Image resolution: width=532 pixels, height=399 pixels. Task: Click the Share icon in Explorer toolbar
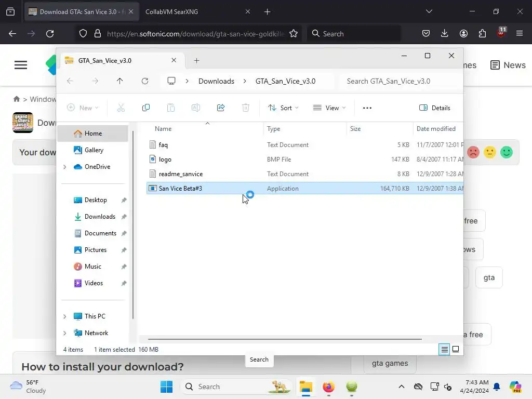pos(221,108)
